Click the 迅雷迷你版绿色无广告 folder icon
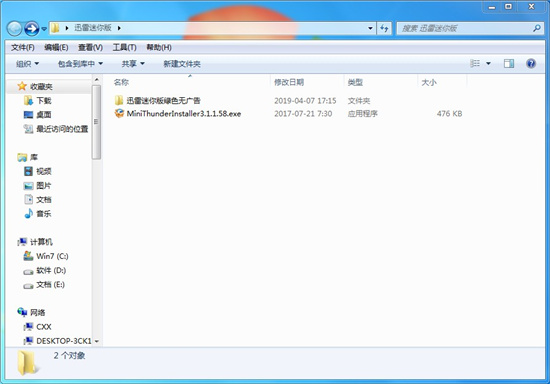Image resolution: width=550 pixels, height=384 pixels. 119,100
